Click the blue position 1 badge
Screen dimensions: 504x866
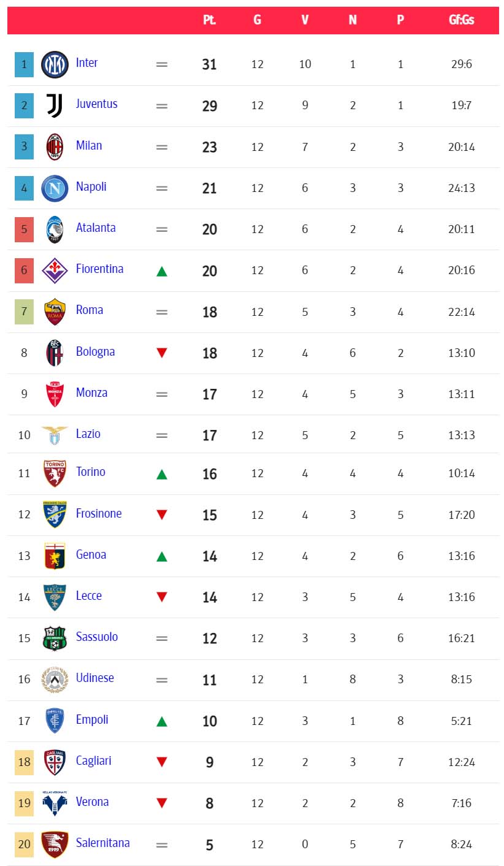(24, 64)
